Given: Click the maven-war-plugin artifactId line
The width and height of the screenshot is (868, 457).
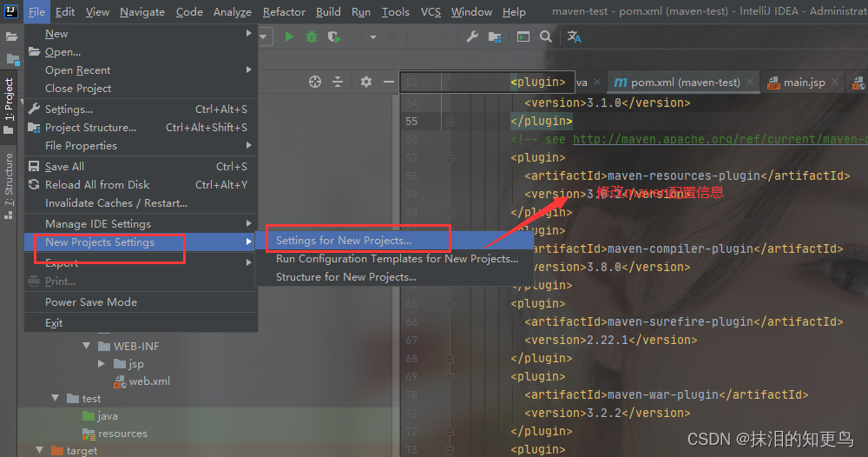Looking at the screenshot, I should point(666,395).
